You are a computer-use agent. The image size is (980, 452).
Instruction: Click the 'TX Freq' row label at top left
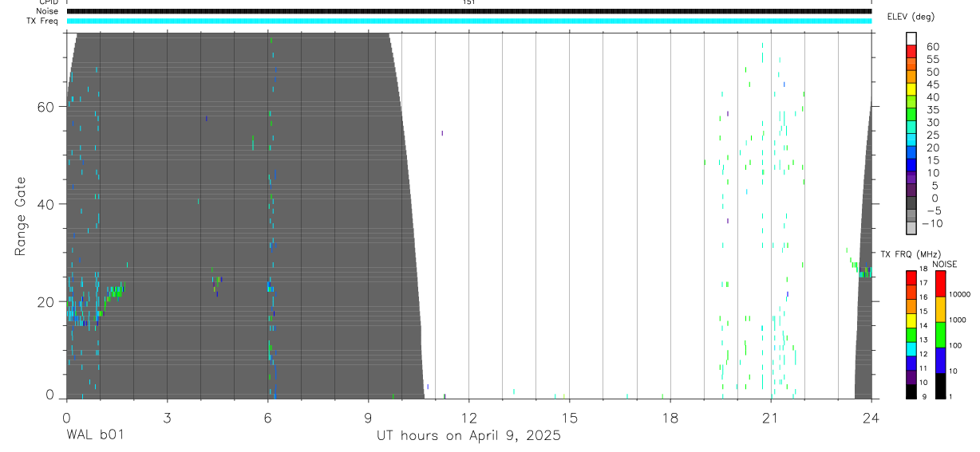tap(43, 20)
